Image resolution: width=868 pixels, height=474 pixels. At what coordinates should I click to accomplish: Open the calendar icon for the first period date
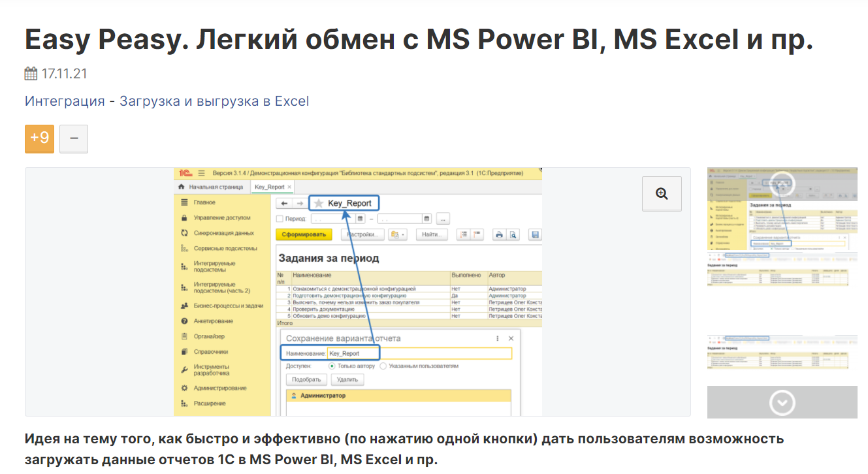coord(361,219)
